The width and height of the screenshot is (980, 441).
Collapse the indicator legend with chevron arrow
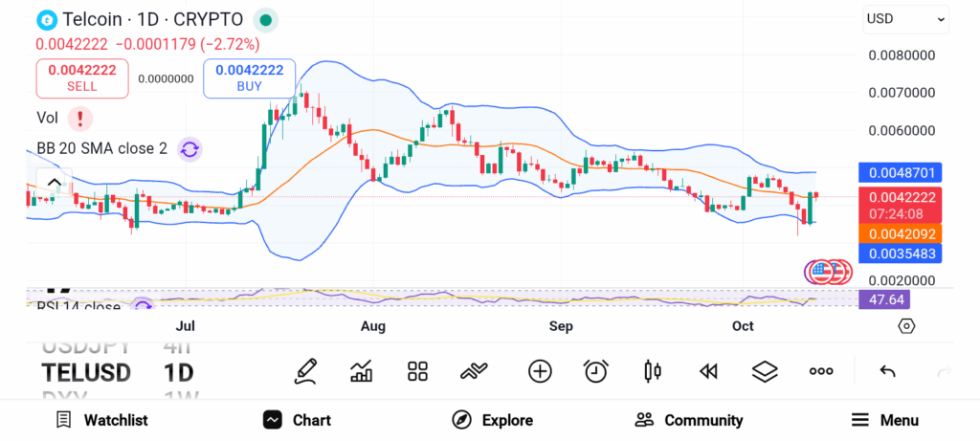55,182
